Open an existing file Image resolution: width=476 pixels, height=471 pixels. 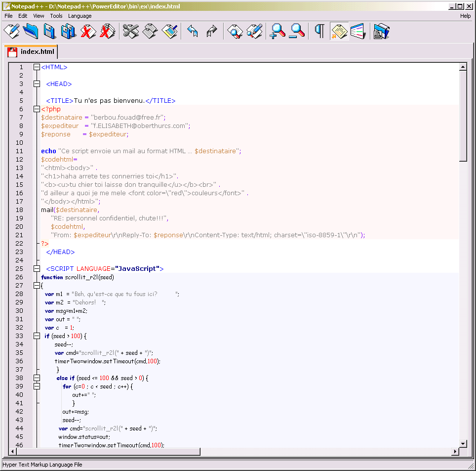[x=30, y=31]
